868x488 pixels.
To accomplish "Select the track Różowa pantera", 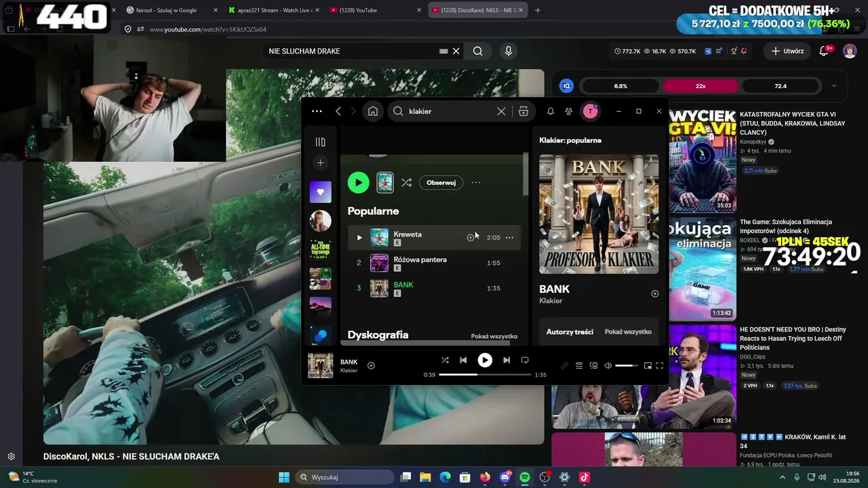I will tap(434, 263).
